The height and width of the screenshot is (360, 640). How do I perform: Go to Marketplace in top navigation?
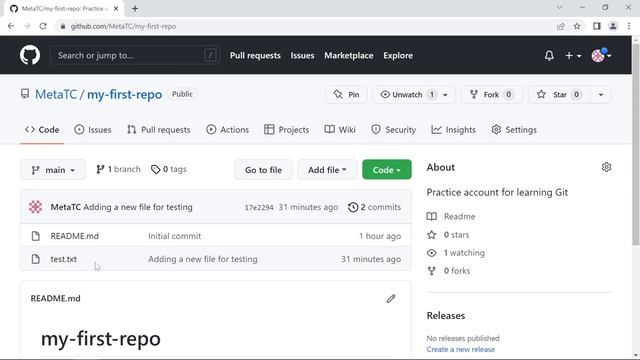point(349,56)
